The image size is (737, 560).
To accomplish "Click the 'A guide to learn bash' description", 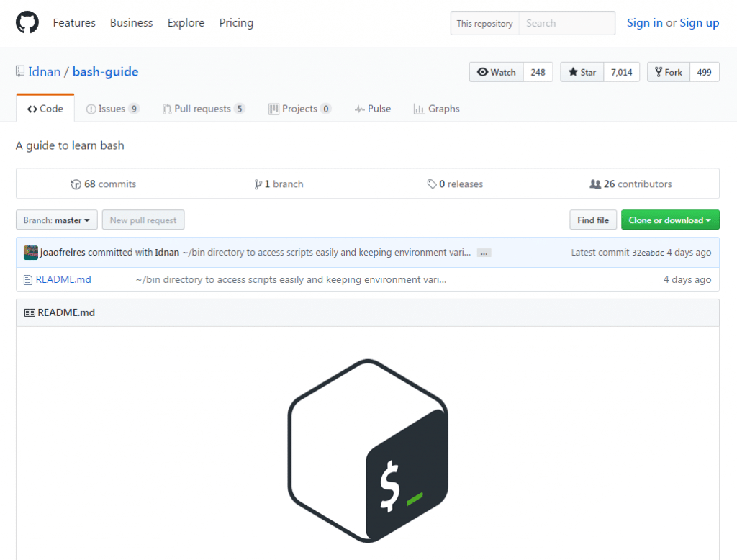I will point(70,146).
